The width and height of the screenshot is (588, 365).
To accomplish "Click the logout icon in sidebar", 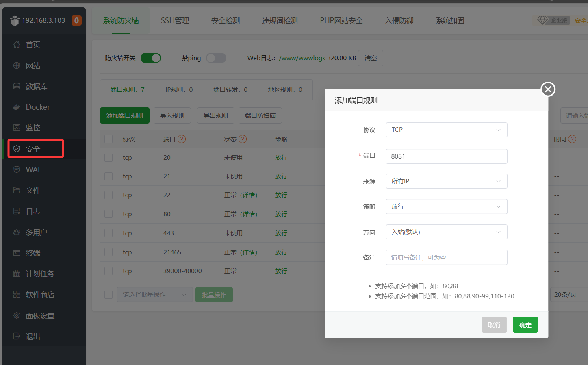I will tap(17, 336).
